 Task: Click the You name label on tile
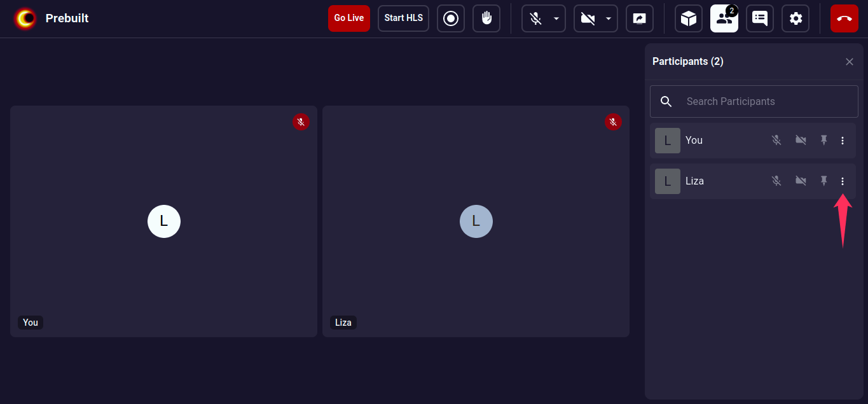[31, 323]
